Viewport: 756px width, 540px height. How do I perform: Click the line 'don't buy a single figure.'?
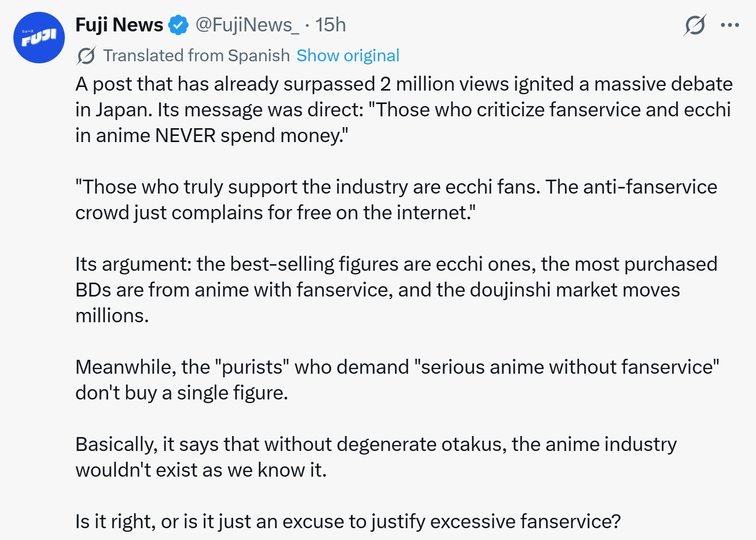click(182, 393)
